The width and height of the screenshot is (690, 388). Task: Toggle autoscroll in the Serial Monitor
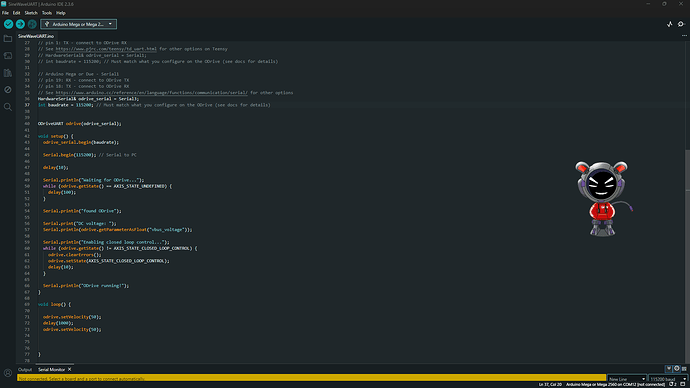[x=668, y=369]
